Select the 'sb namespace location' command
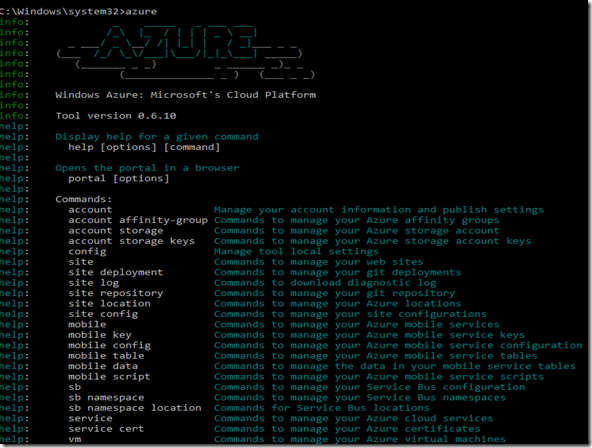This screenshot has width=592, height=448. [135, 408]
